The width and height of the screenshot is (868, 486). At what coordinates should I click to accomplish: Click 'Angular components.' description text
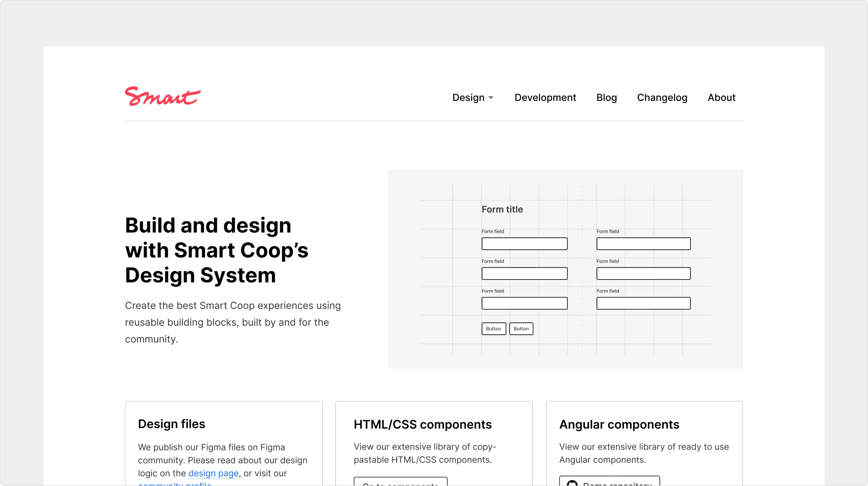[x=603, y=460]
